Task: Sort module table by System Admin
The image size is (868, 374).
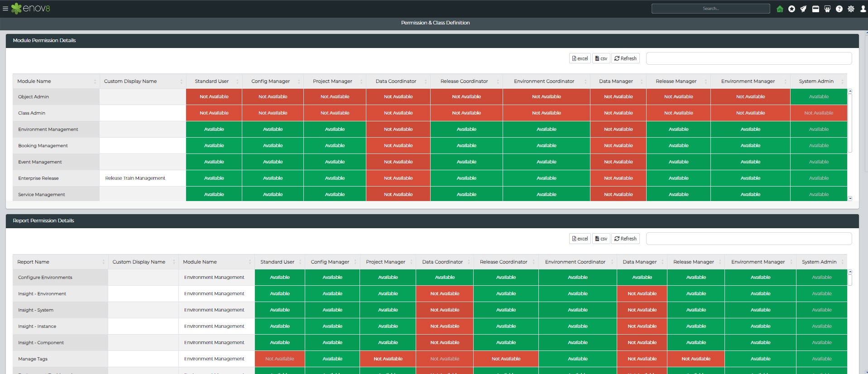Action: [x=819, y=82]
